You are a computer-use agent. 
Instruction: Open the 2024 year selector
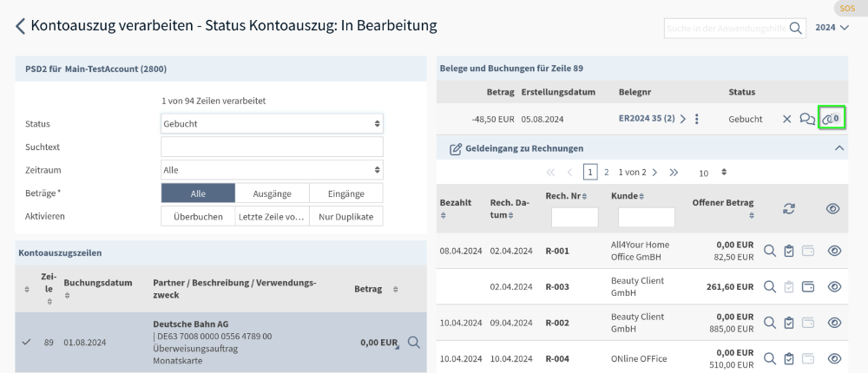[x=832, y=28]
